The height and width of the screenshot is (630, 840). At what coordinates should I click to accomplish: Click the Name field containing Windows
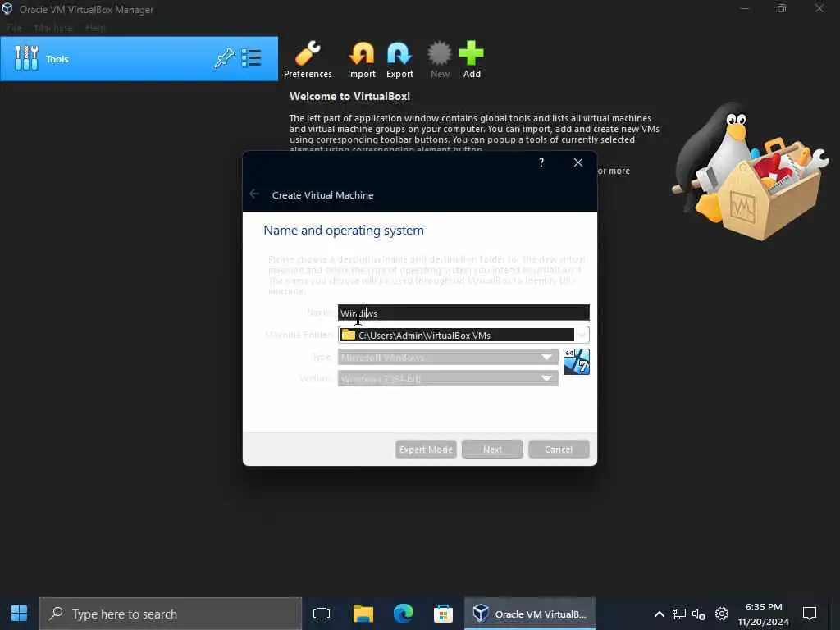463,313
